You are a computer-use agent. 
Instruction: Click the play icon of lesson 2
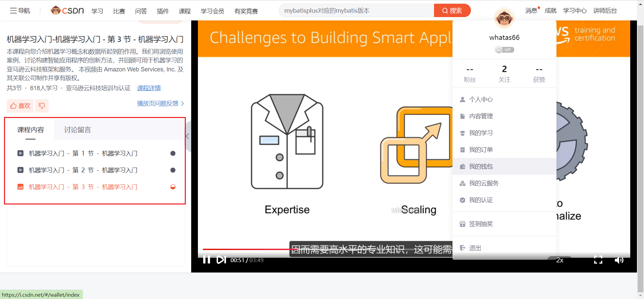coord(20,170)
